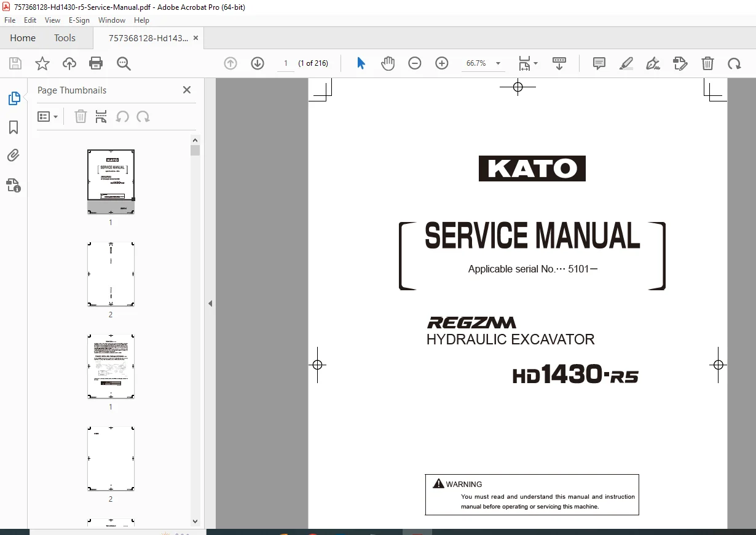Select the first thumbnail labeled 2

click(x=111, y=274)
